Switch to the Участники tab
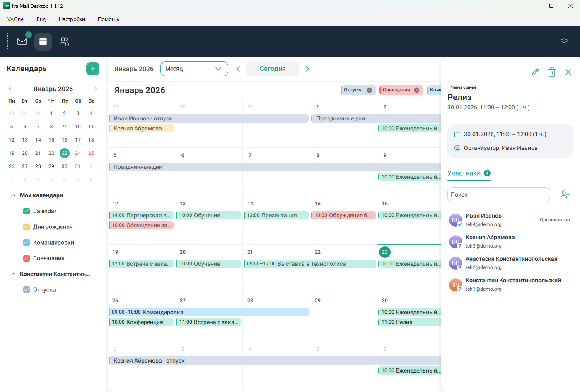Screen dimensions: 580x392 (464, 173)
